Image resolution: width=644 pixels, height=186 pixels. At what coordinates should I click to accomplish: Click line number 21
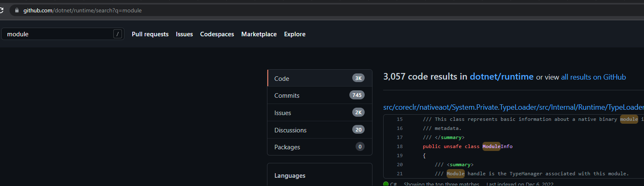400,174
